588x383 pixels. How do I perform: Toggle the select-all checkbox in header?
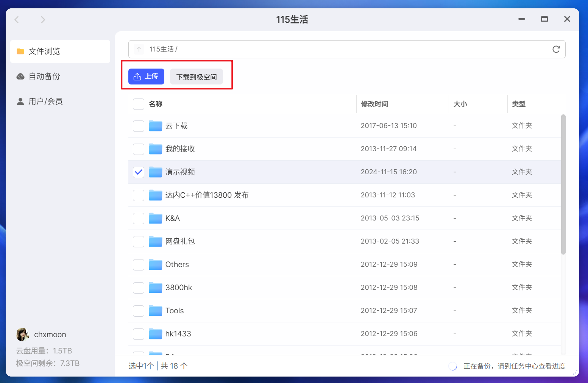pos(139,104)
